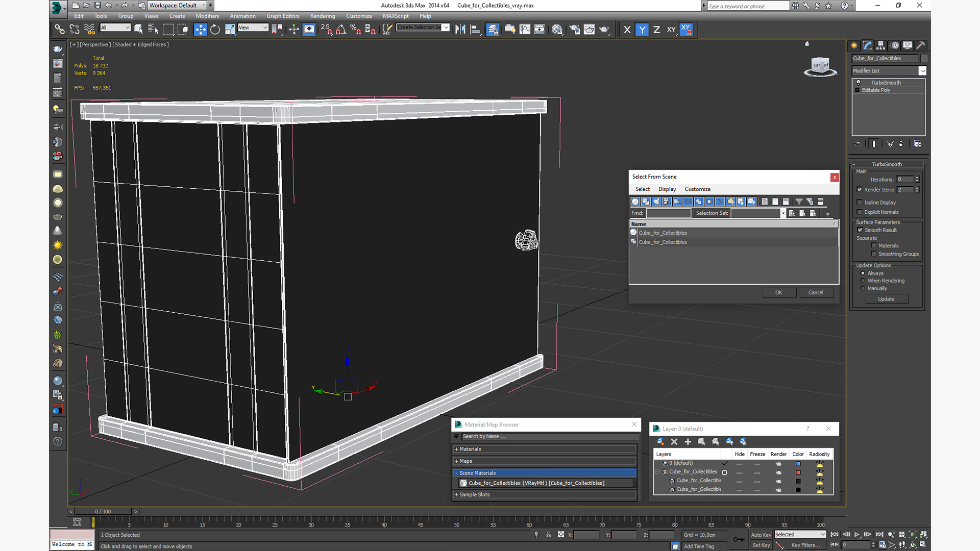Constrain to Z axis button

click(x=657, y=30)
